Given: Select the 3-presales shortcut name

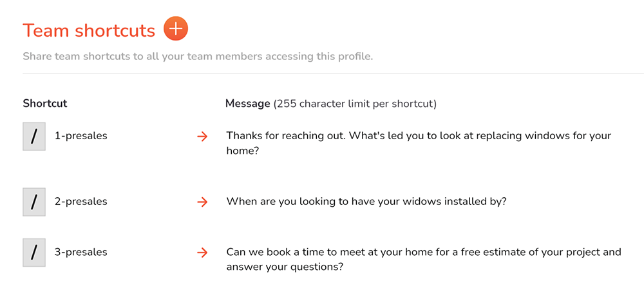Looking at the screenshot, I should point(81,252).
